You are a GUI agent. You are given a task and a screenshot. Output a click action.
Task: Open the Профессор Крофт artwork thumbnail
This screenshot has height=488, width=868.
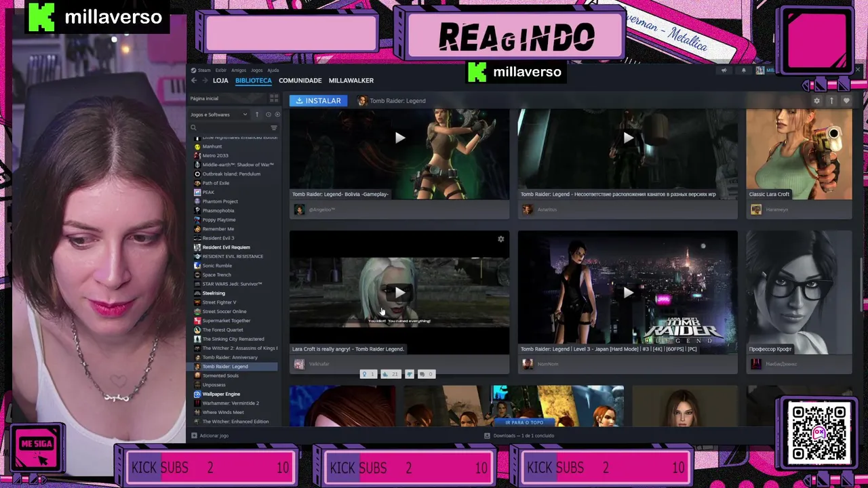pyautogui.click(x=799, y=292)
